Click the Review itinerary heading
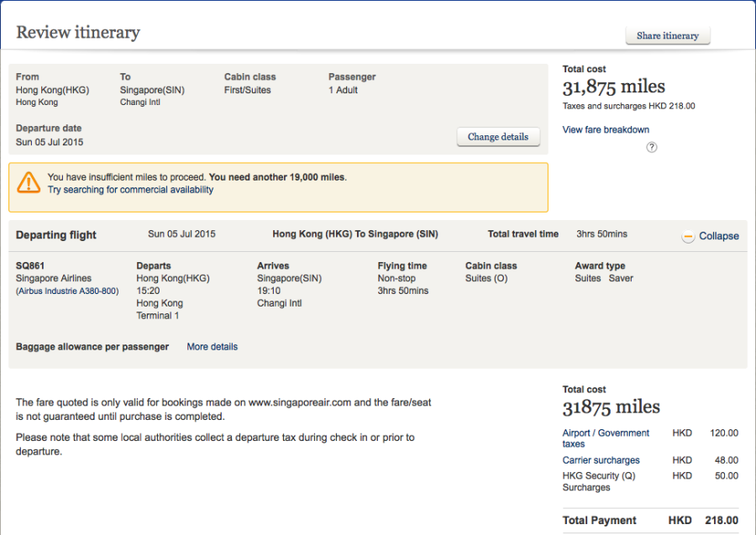This screenshot has width=756, height=535. 78,33
